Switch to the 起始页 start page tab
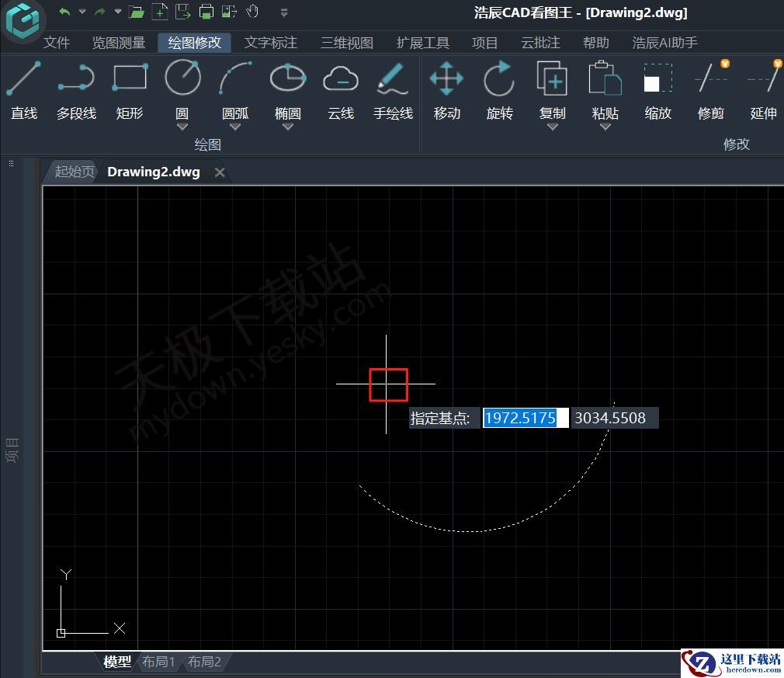784x678 pixels. 74,172
